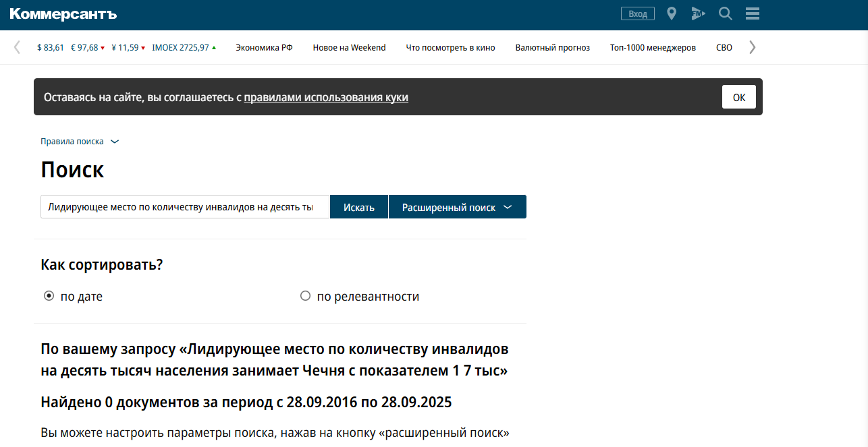Click into the search query field
The width and height of the screenshot is (868, 447).
tap(184, 207)
